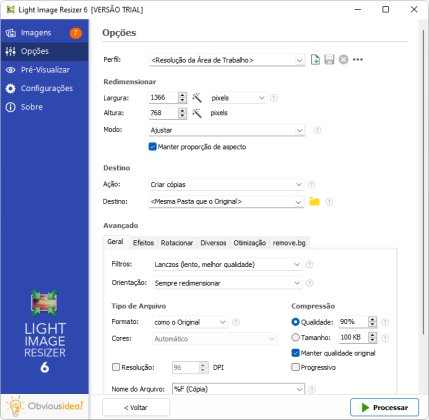This screenshot has width=429, height=420.
Task: Open Configurações in the sidebar
Action: point(44,88)
